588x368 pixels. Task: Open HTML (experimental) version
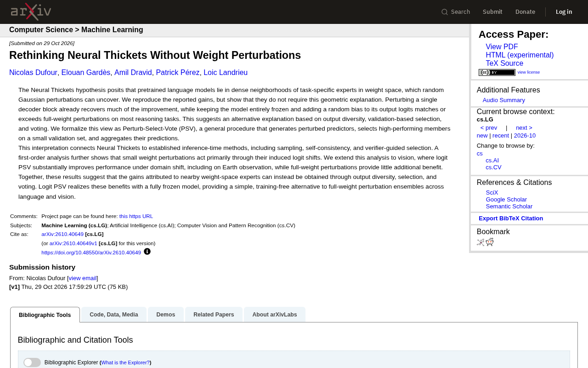tap(520, 55)
